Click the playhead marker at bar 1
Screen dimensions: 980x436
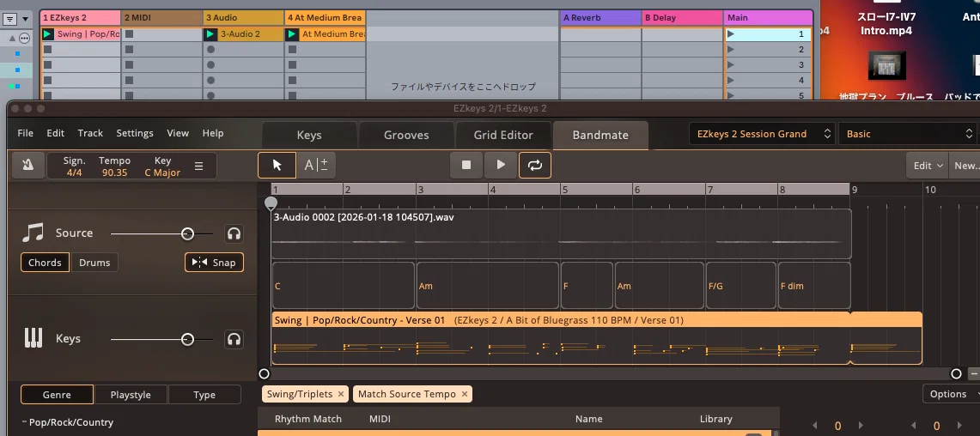coord(271,203)
